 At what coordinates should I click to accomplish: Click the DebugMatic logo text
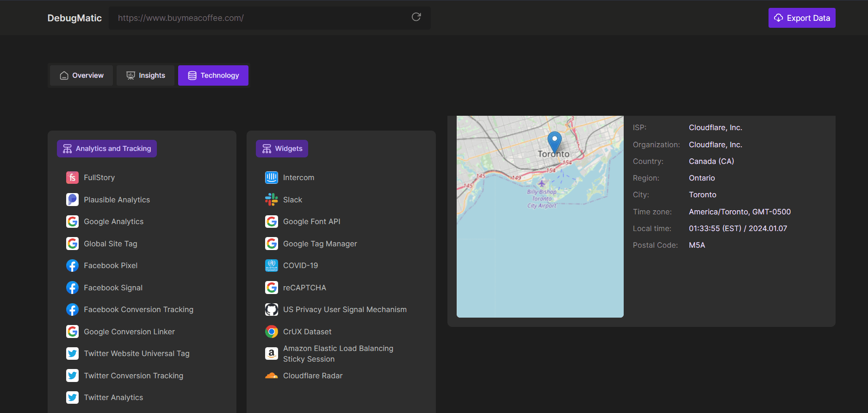(x=74, y=18)
